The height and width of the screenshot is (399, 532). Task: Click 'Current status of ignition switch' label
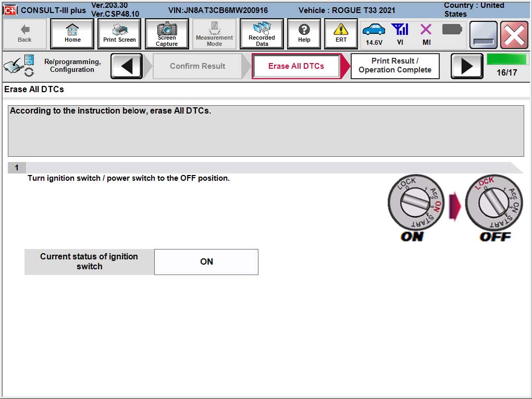point(89,261)
